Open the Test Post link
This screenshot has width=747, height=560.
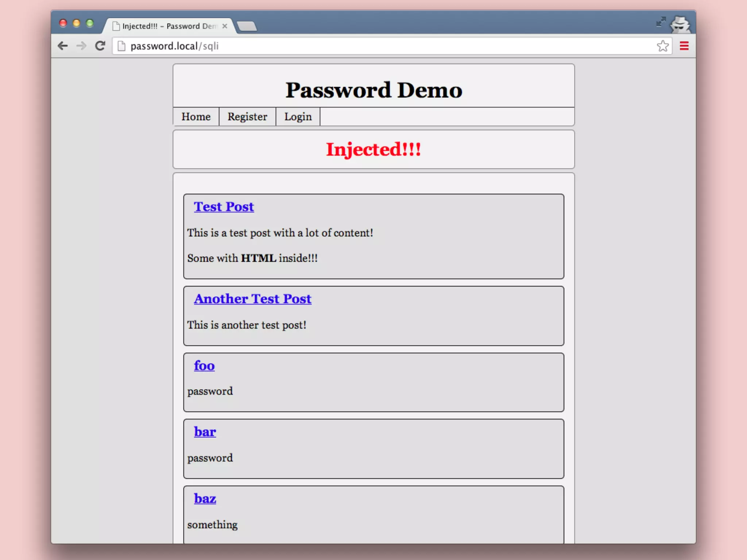224,207
